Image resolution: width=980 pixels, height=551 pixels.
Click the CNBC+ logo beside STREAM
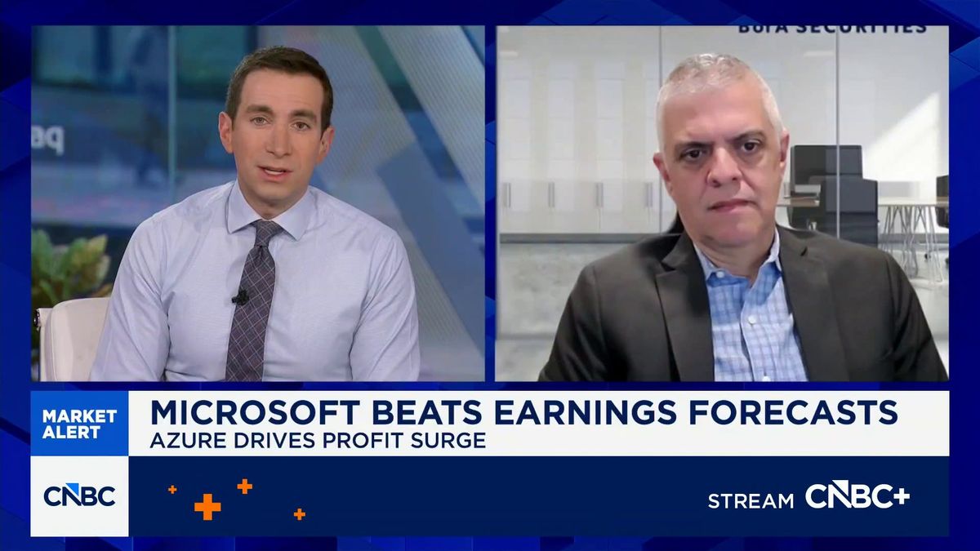click(857, 495)
